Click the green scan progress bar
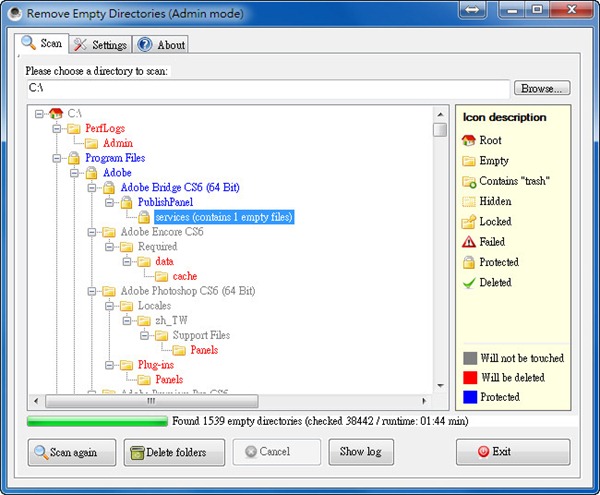 tap(98, 421)
